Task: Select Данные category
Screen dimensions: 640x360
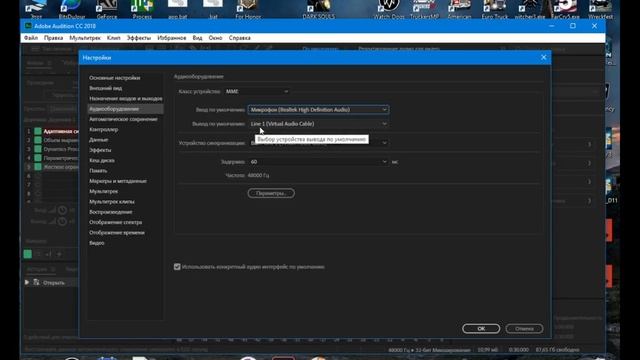Action: click(x=99, y=140)
